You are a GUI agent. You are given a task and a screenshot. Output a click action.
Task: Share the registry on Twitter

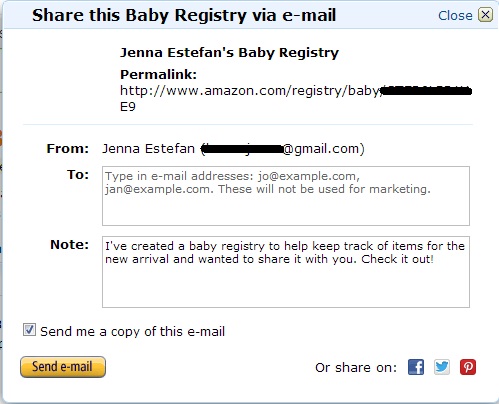[442, 367]
